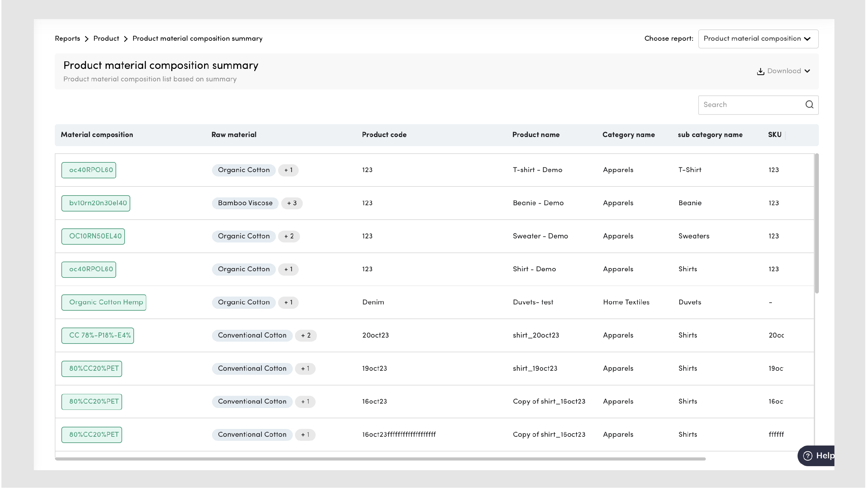
Task: Click the breadcrumb chevron after Product
Action: pyautogui.click(x=126, y=39)
